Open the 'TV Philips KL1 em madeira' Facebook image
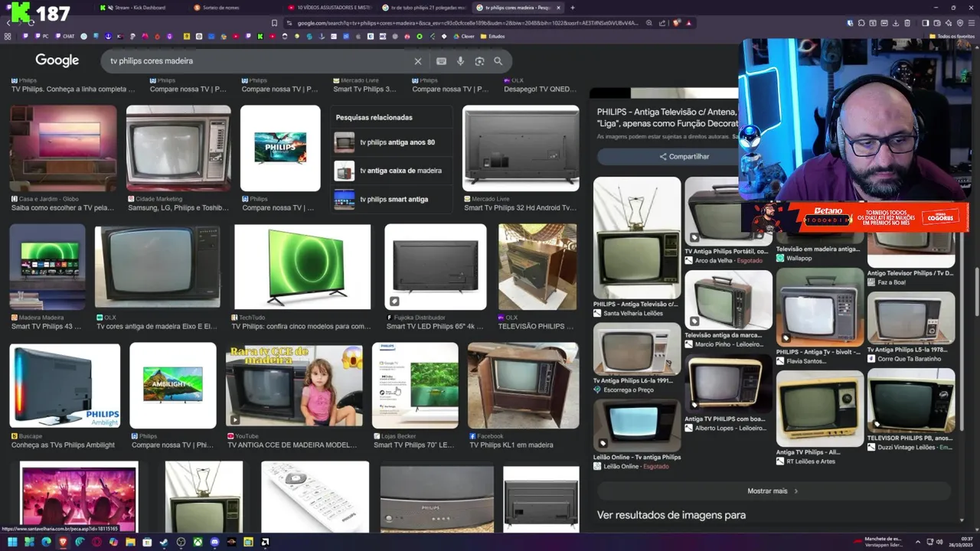 (523, 386)
